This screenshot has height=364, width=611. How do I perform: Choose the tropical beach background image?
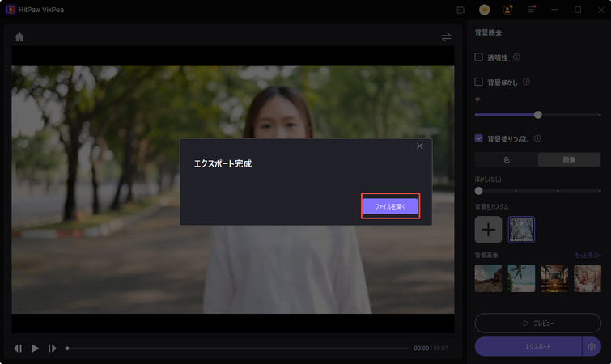(x=521, y=278)
